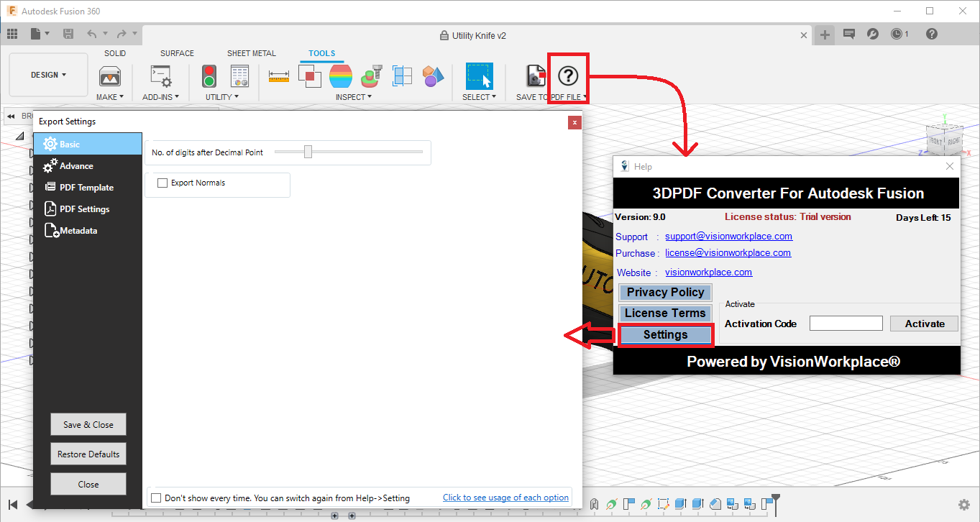Open Basic export settings section
The height and width of the screenshot is (522, 980).
tap(88, 145)
